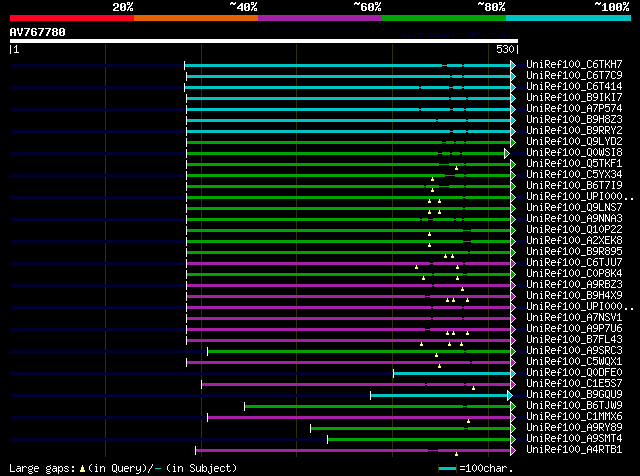Select the UniRef100_C5WQX1 label
The height and width of the screenshot is (476, 640).
(x=574, y=362)
